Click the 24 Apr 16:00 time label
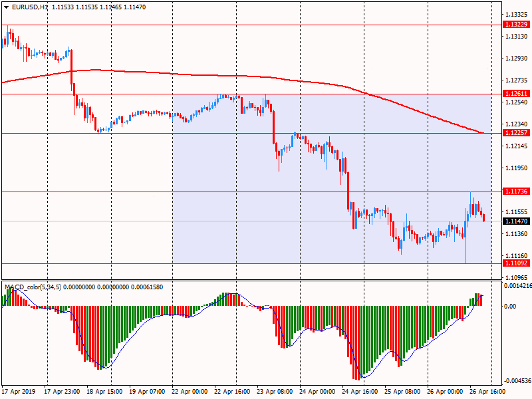The width and height of the screenshot is (532, 399). point(360,392)
